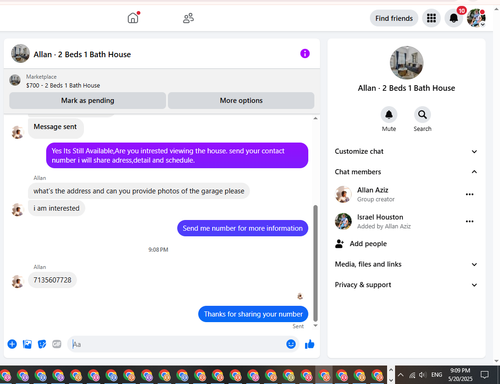The image size is (500, 384).
Task: Click the taskbar volume icon
Action: [423, 375]
